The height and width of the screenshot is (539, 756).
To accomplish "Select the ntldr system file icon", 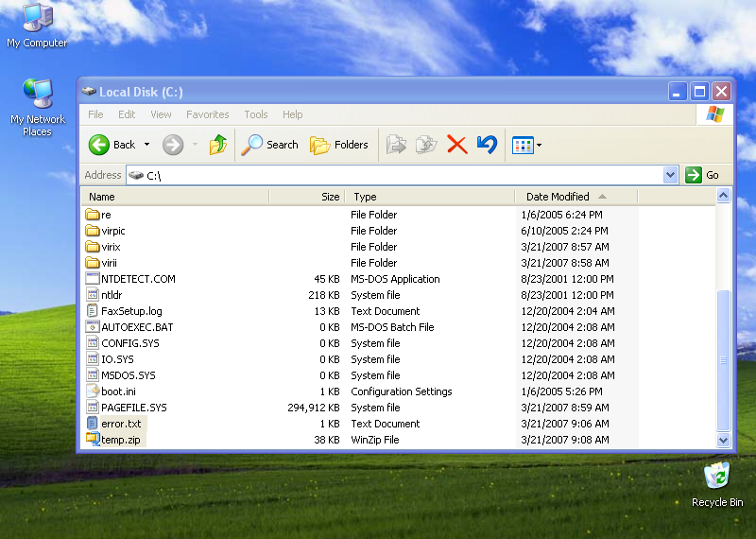I will (x=92, y=294).
